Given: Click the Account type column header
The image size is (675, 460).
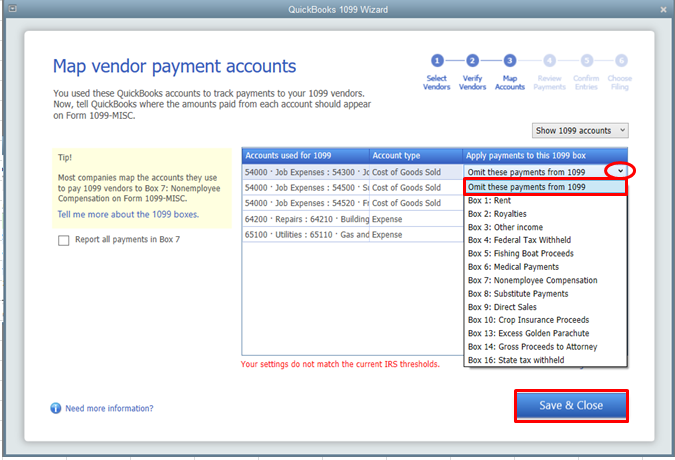Looking at the screenshot, I should coord(416,155).
